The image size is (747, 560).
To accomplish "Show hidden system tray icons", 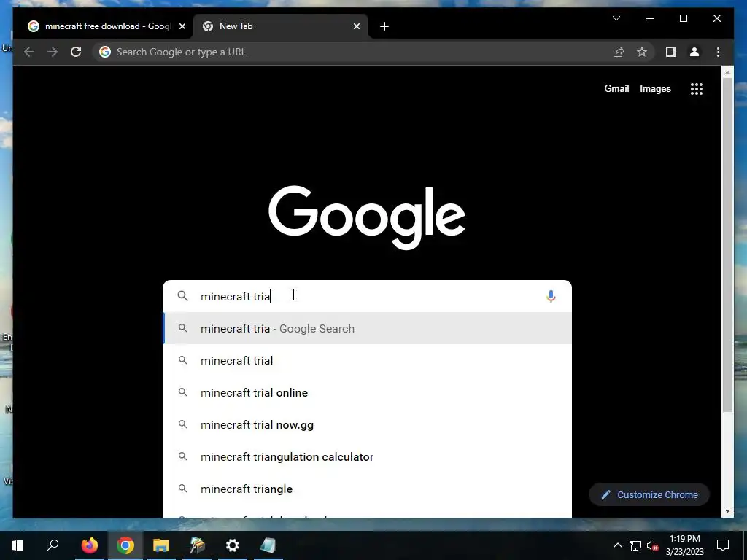I will [x=617, y=545].
